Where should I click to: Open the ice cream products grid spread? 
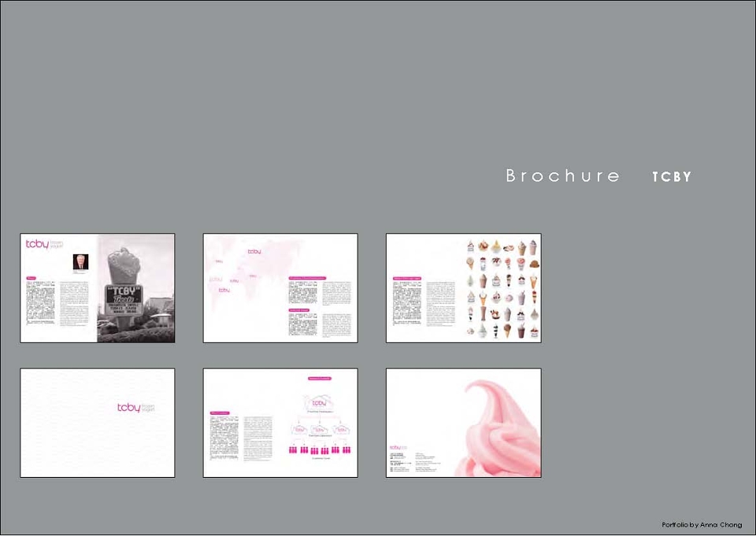(464, 288)
